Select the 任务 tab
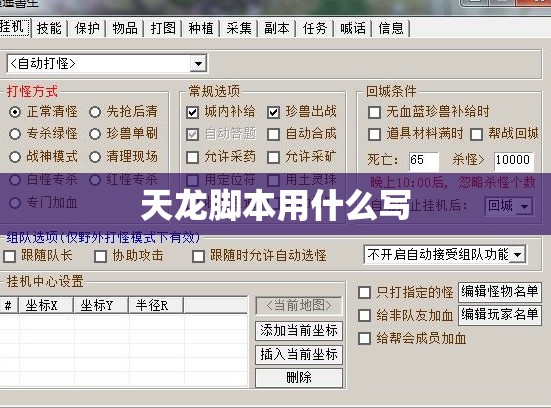This screenshot has height=408, width=551. [x=315, y=28]
